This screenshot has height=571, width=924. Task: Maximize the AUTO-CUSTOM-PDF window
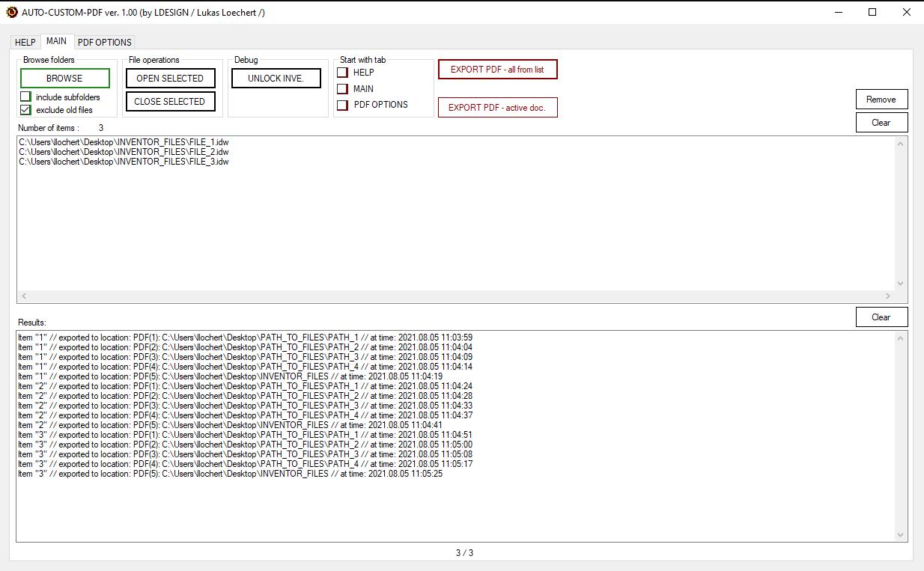pyautogui.click(x=872, y=12)
